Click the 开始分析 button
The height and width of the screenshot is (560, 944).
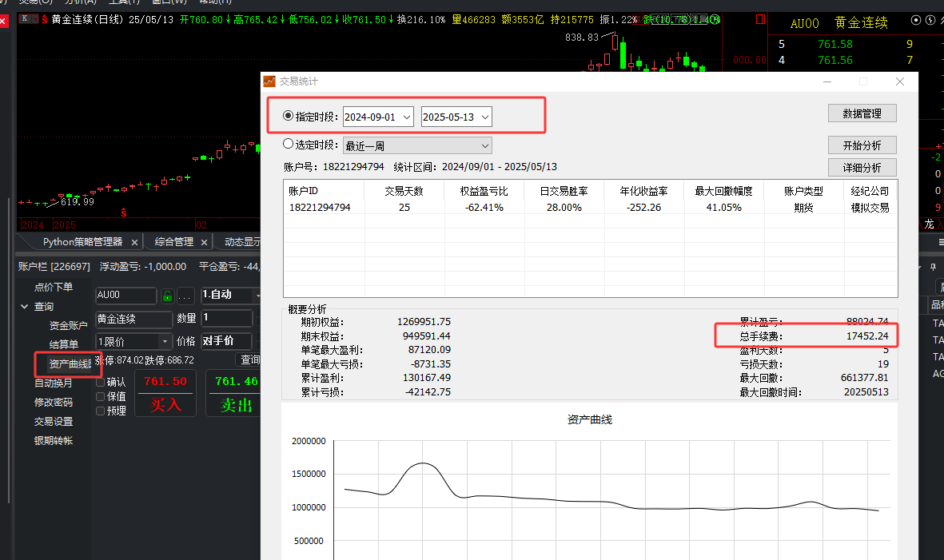tap(862, 145)
